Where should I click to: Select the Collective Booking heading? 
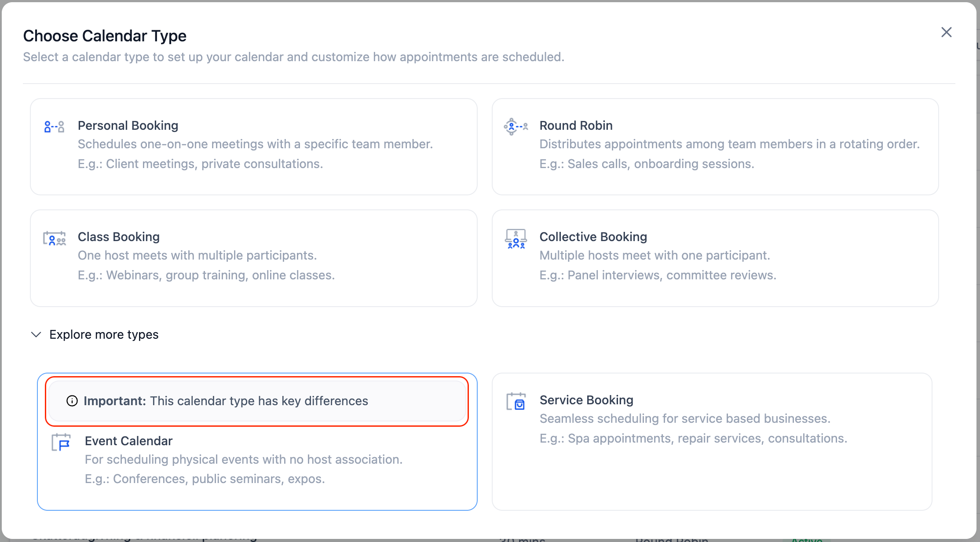tap(593, 237)
